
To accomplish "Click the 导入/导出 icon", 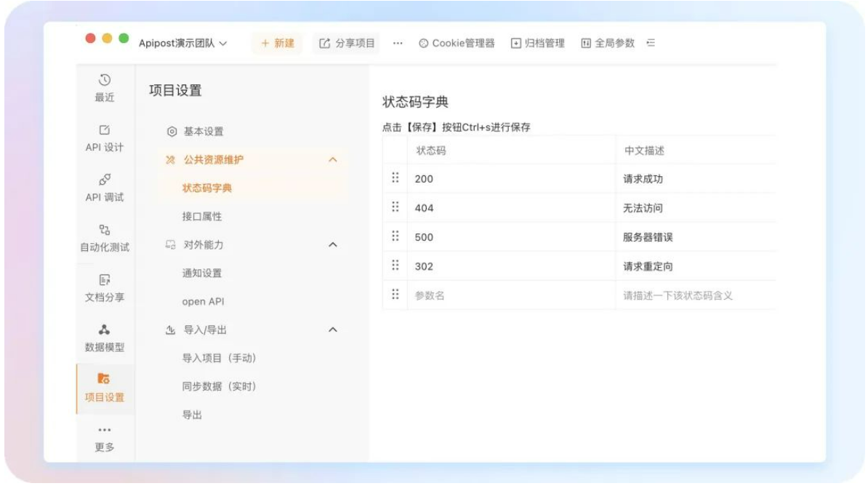I will tap(171, 330).
